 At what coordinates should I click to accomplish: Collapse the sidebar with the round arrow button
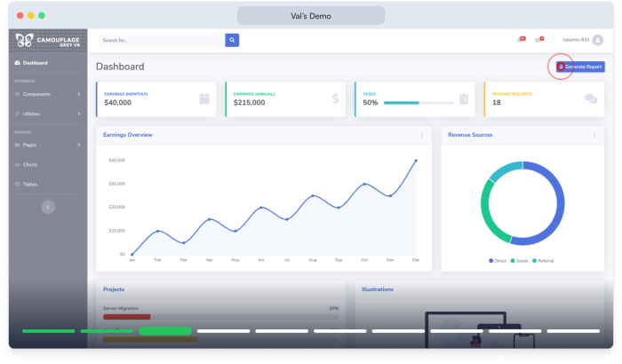(x=48, y=207)
